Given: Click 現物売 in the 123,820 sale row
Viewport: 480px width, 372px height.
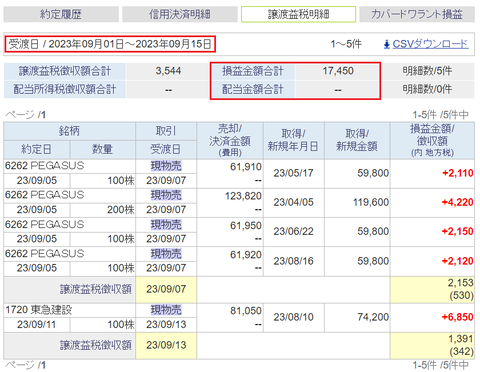Looking at the screenshot, I should pyautogui.click(x=166, y=195).
